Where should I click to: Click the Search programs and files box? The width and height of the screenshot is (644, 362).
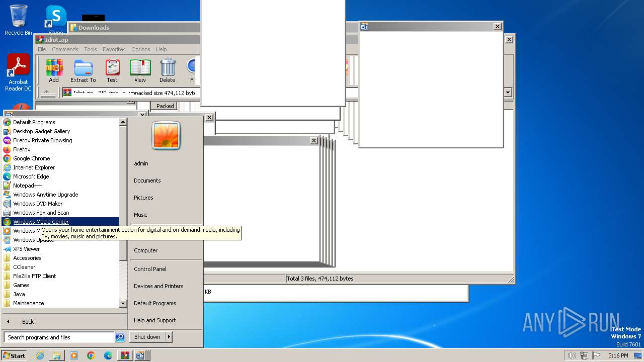pos(59,337)
